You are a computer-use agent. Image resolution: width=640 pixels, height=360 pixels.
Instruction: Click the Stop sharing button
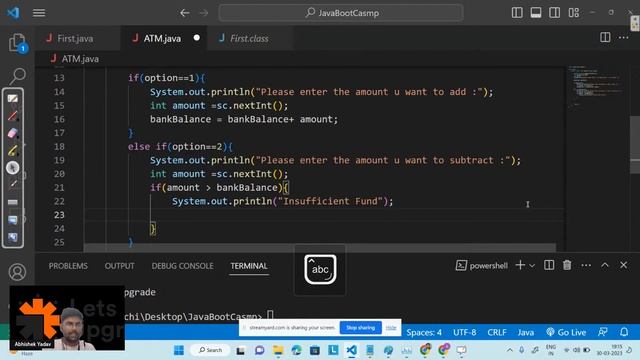[360, 327]
